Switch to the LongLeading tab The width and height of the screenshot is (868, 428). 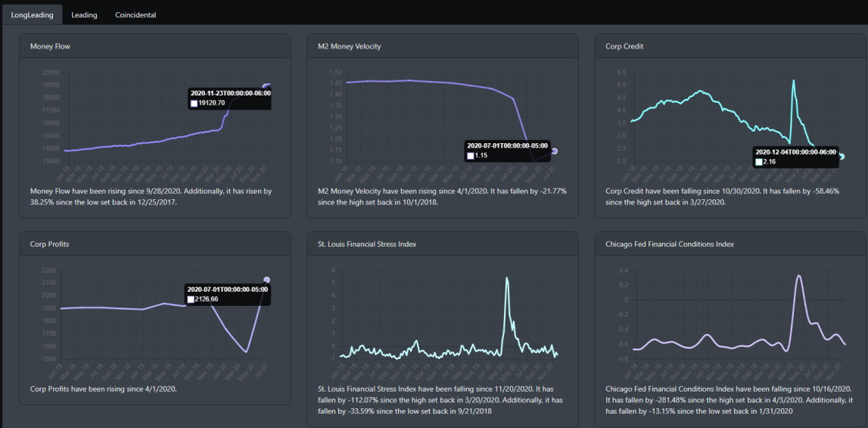(32, 15)
